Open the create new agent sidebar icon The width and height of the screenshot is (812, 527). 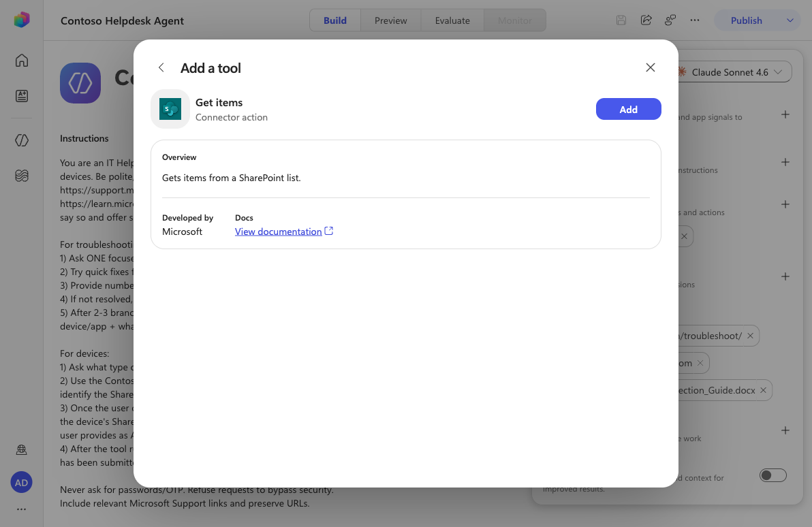point(22,96)
